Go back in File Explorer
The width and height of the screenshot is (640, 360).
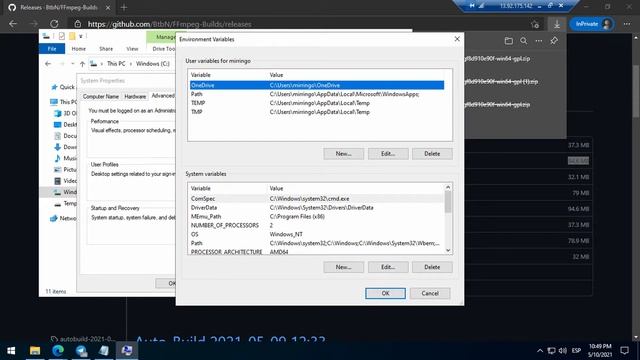pyautogui.click(x=48, y=64)
